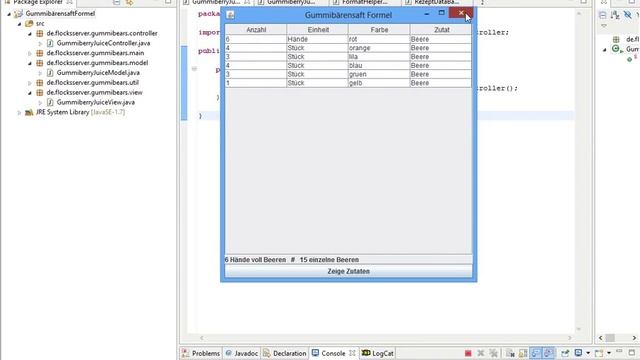Collapse the gummibears.model package
The image size is (640, 360).
(x=30, y=63)
